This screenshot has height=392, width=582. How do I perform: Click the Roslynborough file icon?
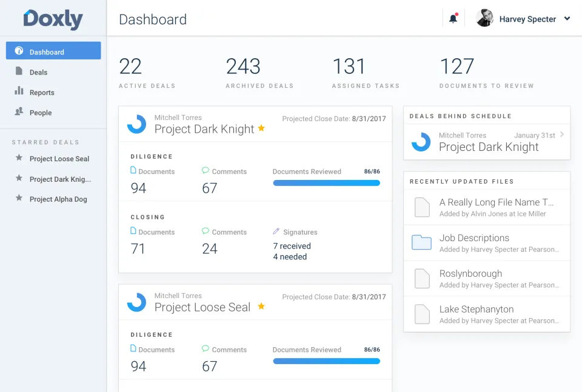(x=422, y=278)
